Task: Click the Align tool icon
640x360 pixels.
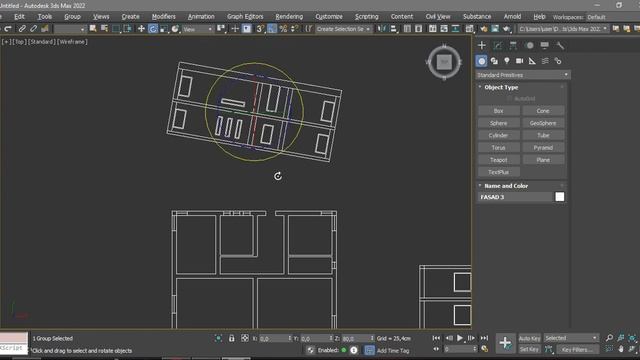Action: point(393,29)
